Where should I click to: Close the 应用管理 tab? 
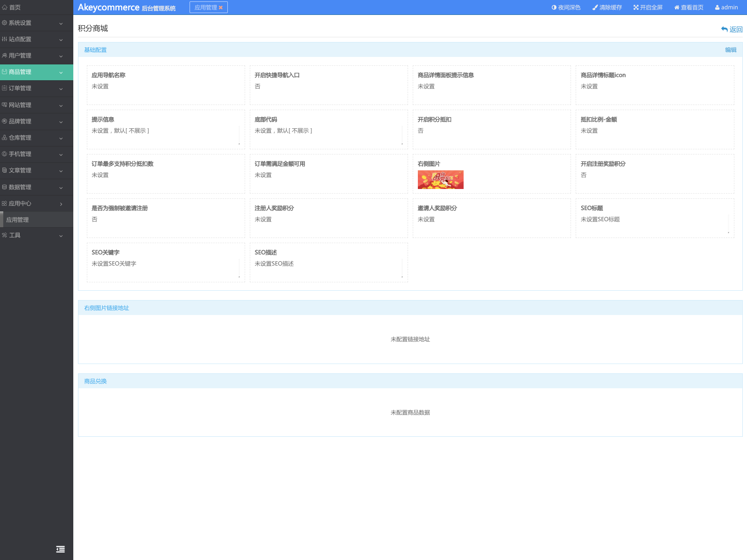[x=221, y=8]
